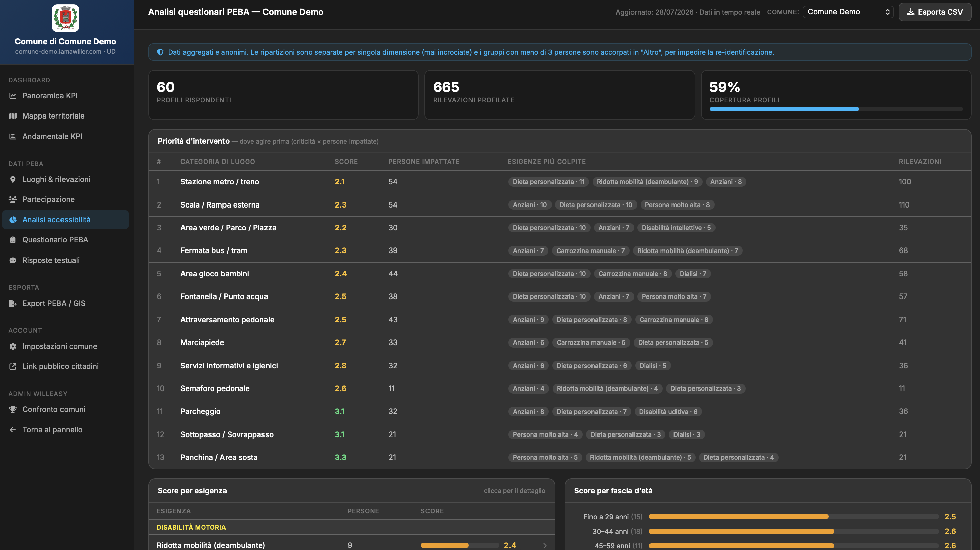The image size is (980, 550).
Task: Click the Copertura profili progress bar
Action: [x=836, y=109]
